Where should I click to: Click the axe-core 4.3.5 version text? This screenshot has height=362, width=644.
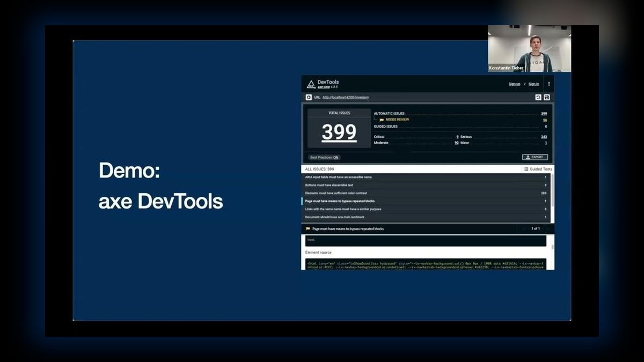coord(327,87)
